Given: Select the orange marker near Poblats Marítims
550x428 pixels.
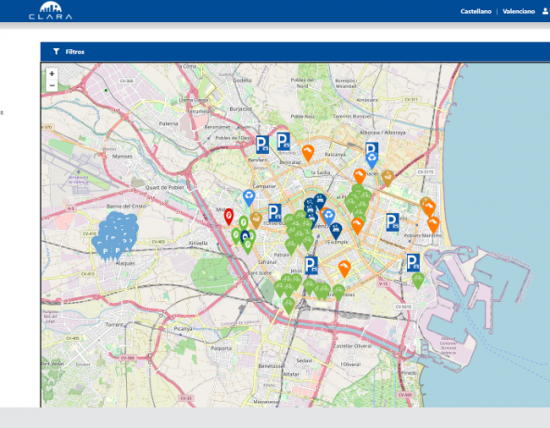Looking at the screenshot, I should [x=433, y=225].
